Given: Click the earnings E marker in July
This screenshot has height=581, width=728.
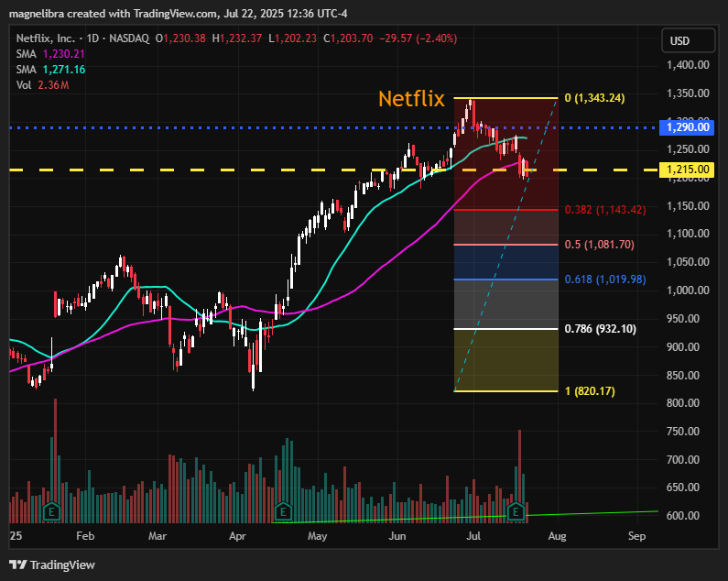Looking at the screenshot, I should (x=516, y=511).
